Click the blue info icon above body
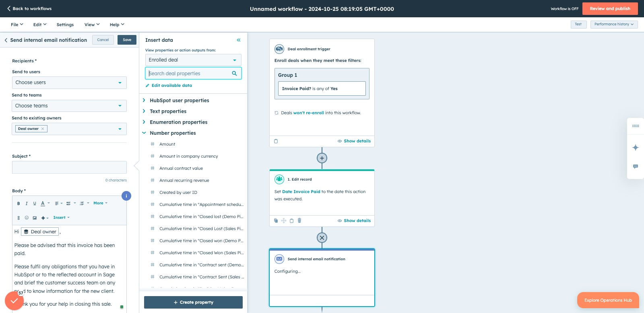Image resolution: width=644 pixels, height=313 pixels. [x=126, y=196]
